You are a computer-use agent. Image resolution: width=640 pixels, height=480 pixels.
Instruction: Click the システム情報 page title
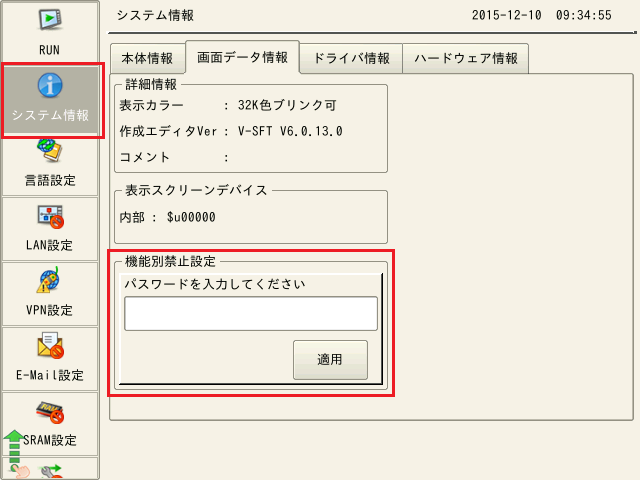click(x=155, y=16)
